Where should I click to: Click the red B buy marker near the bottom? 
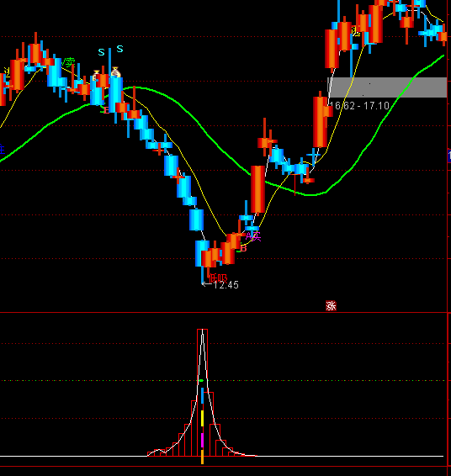pyautogui.click(x=243, y=248)
